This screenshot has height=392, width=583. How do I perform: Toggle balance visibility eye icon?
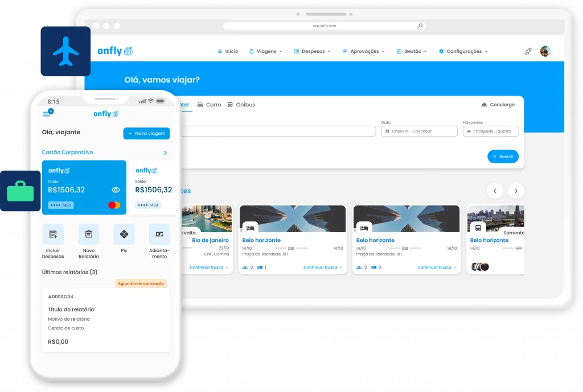116,190
